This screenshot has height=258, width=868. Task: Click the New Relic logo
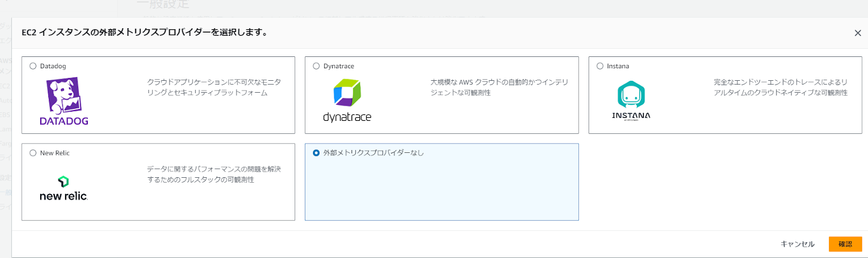(x=63, y=189)
